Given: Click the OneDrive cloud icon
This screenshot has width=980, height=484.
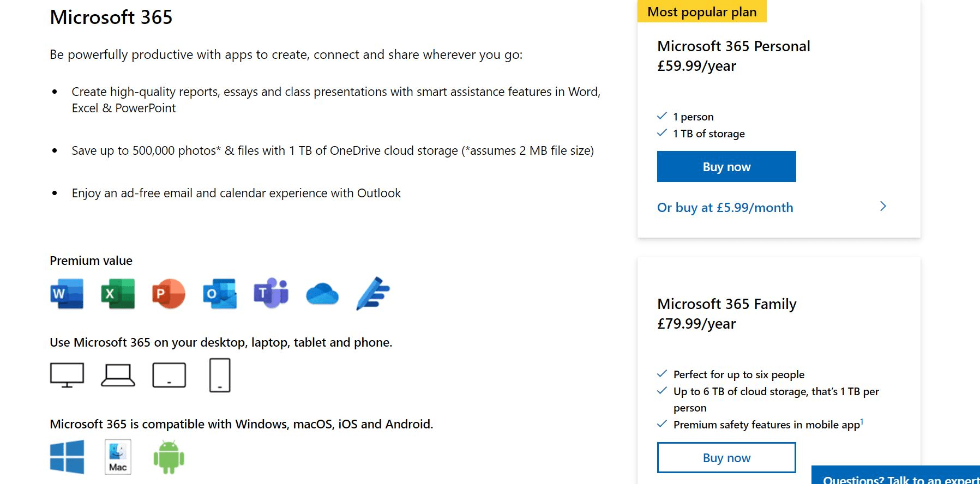Looking at the screenshot, I should [x=322, y=294].
